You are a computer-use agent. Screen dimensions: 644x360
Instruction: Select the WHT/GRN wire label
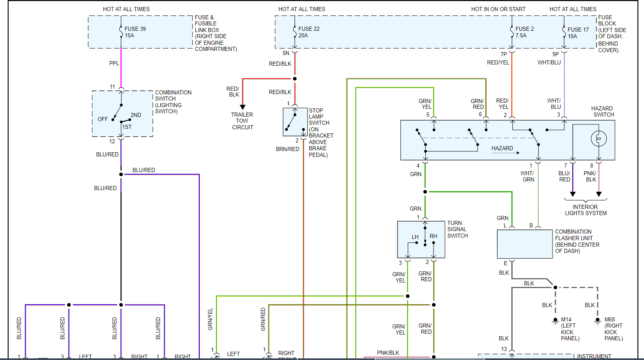[528, 176]
